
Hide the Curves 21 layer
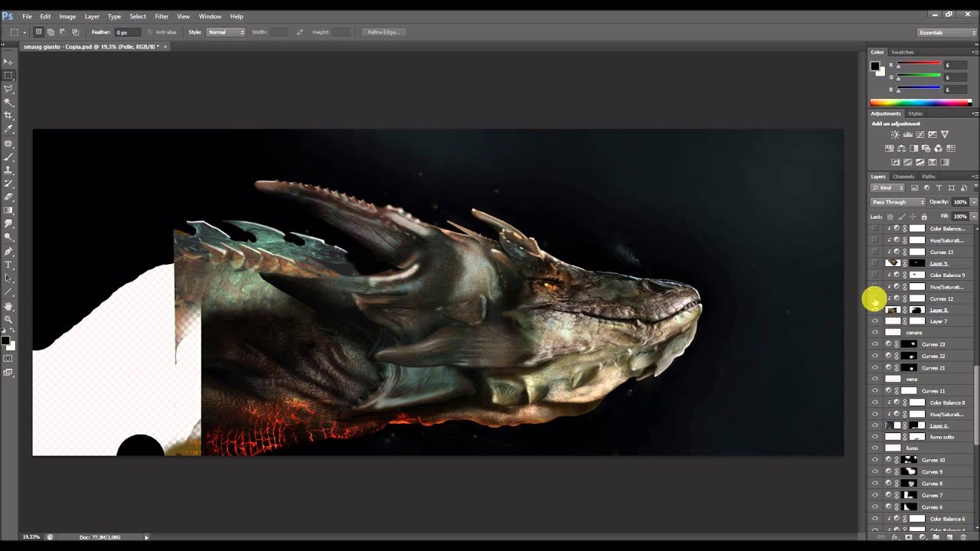click(875, 367)
